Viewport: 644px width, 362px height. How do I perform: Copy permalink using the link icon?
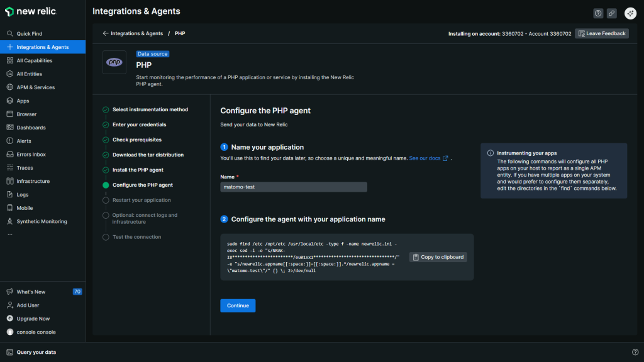[612, 13]
